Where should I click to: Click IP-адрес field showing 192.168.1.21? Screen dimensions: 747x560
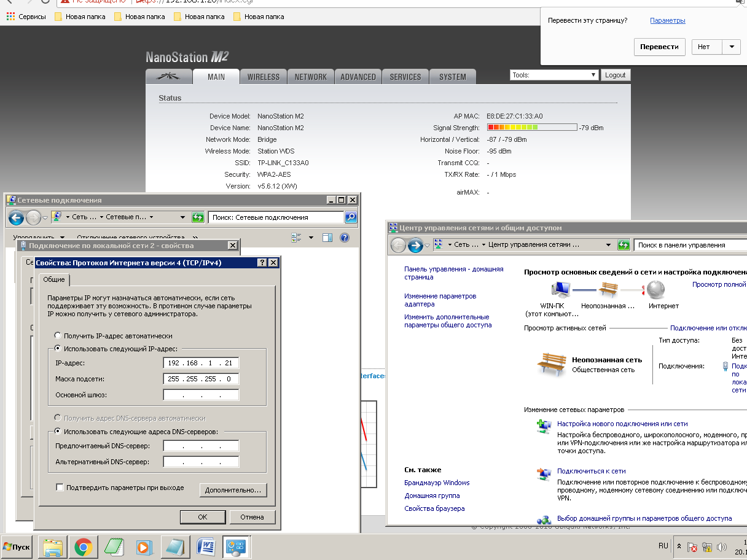click(x=201, y=363)
